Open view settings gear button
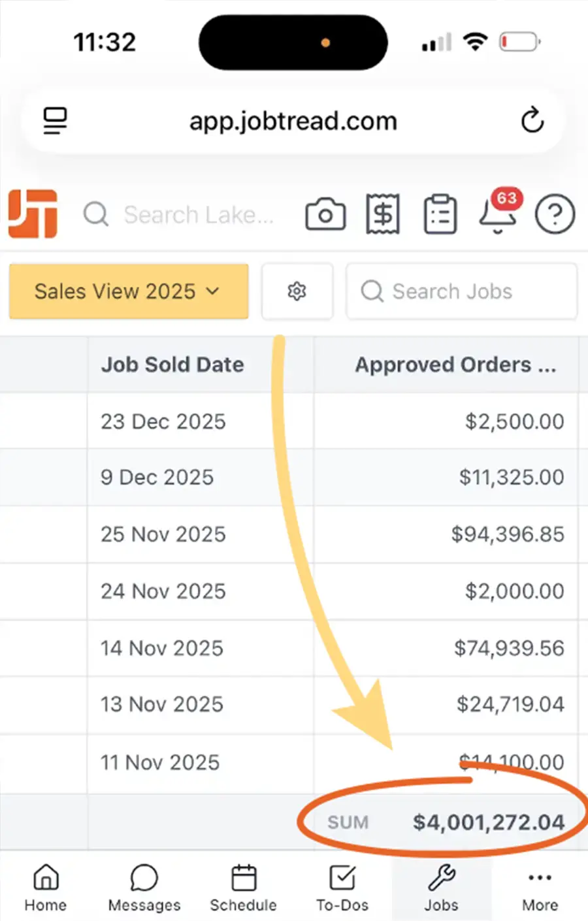Screen dimensions: 588x921 [x=297, y=291]
